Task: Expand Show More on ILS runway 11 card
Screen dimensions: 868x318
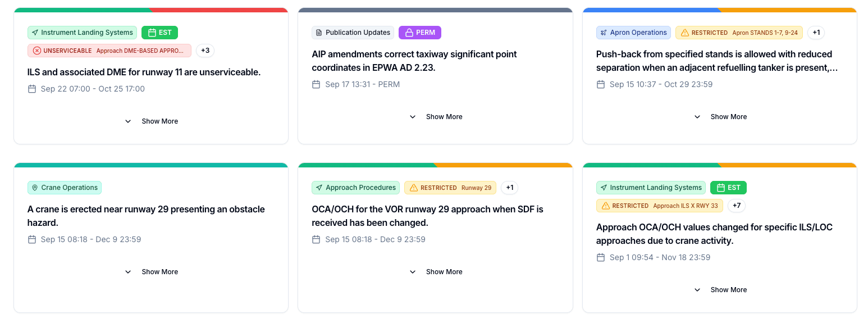Action: pos(152,121)
